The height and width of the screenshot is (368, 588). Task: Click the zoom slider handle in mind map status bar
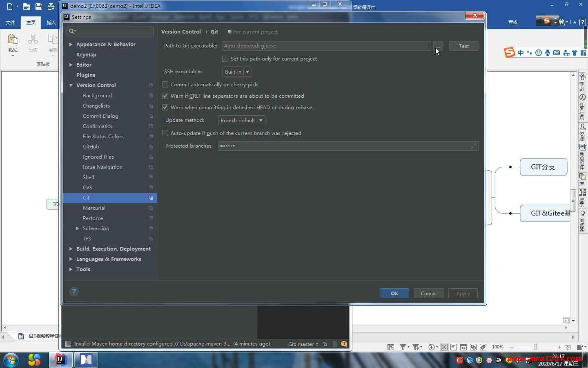coord(535,347)
